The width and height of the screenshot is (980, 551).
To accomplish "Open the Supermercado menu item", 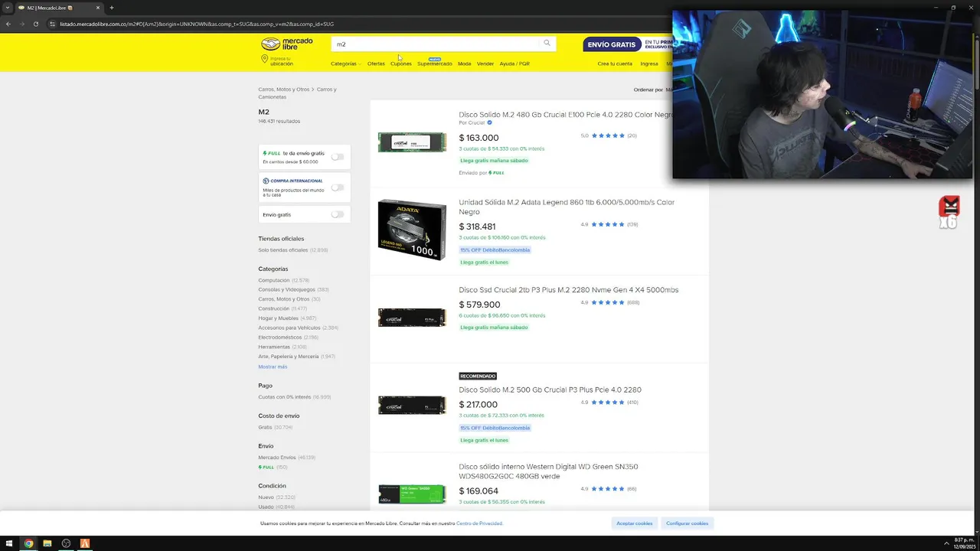I will tap(434, 64).
